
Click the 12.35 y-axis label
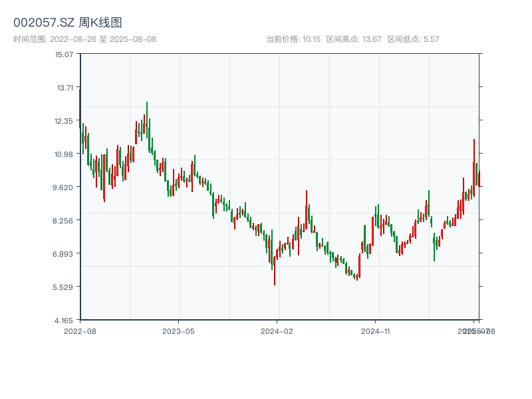tap(64, 121)
